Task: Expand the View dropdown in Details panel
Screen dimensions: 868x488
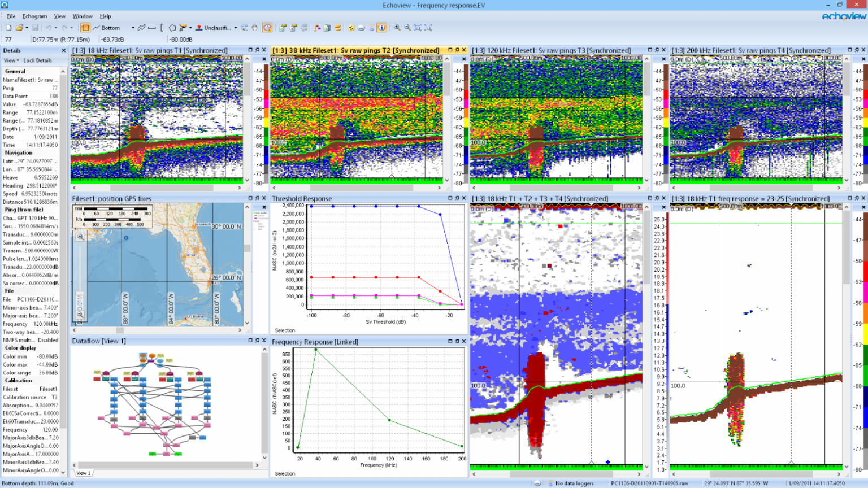Action: pyautogui.click(x=11, y=60)
